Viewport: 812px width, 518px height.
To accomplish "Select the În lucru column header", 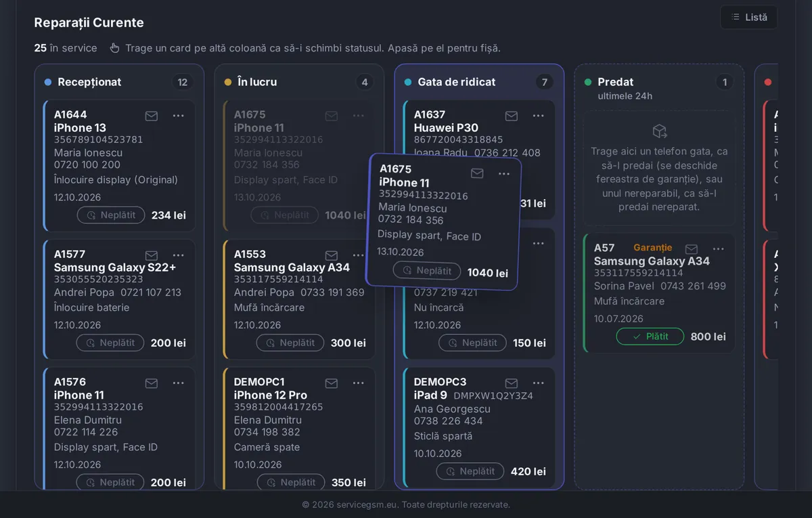I will 258,82.
